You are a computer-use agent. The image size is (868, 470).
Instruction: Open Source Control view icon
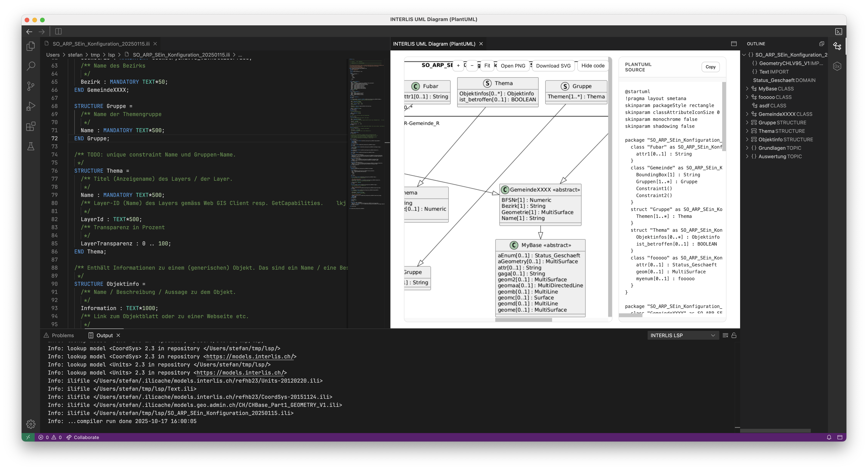pos(31,86)
